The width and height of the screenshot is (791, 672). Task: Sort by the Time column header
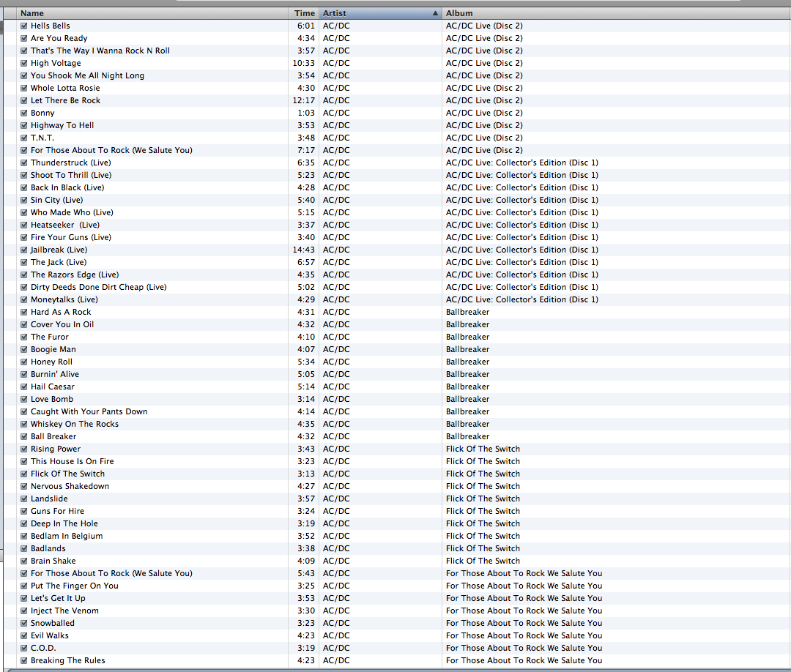click(x=304, y=13)
